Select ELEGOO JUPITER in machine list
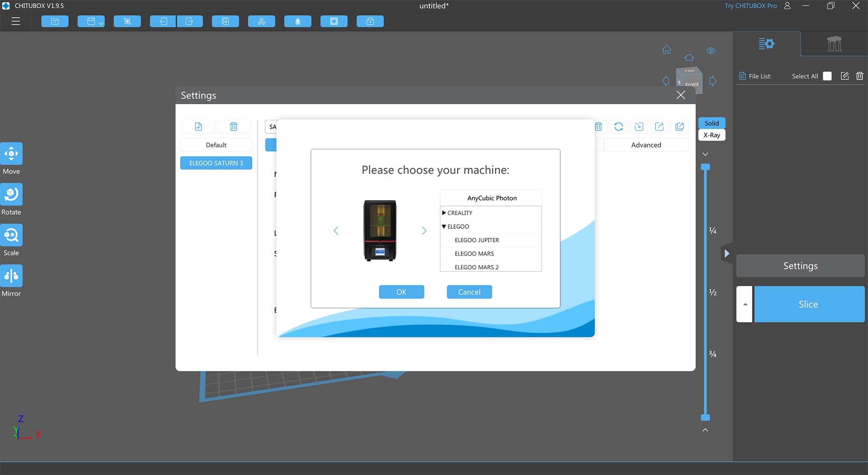Screen dimensions: 868x475 click(491, 240)
